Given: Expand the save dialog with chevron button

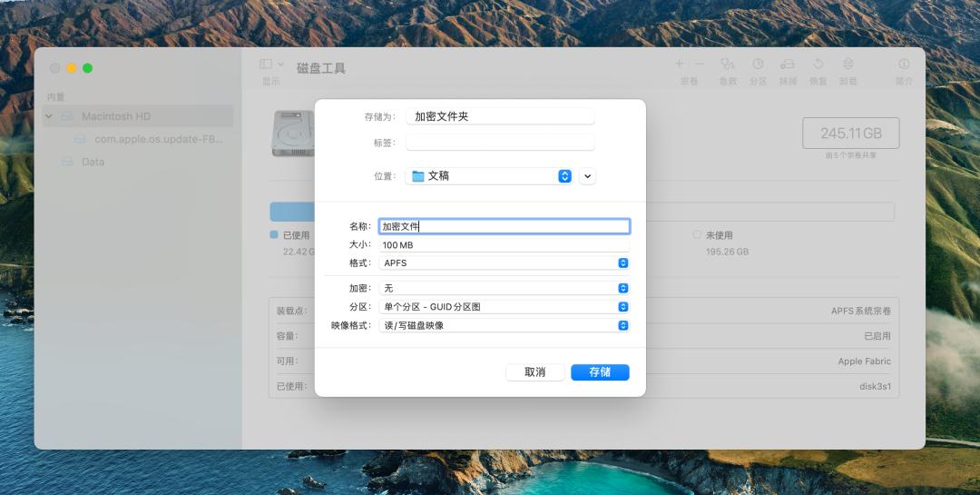Looking at the screenshot, I should [x=587, y=176].
